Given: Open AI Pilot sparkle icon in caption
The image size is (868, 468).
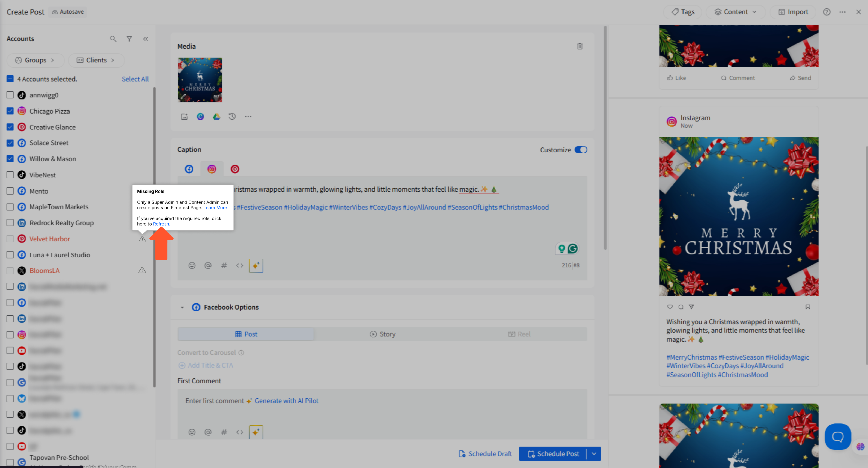Looking at the screenshot, I should [256, 266].
